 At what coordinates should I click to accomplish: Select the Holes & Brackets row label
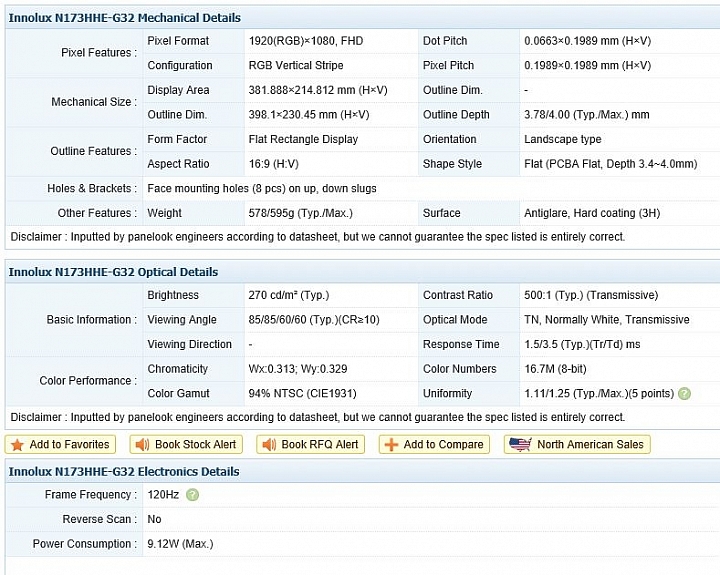point(92,188)
